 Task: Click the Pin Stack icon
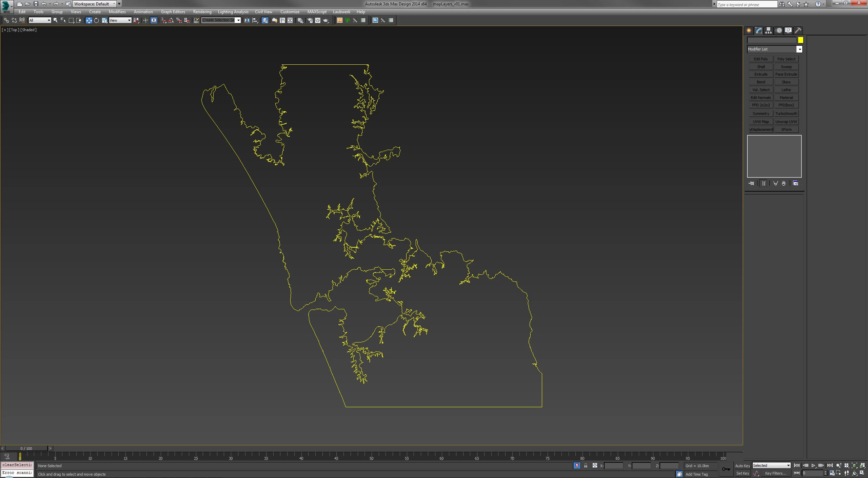click(751, 183)
